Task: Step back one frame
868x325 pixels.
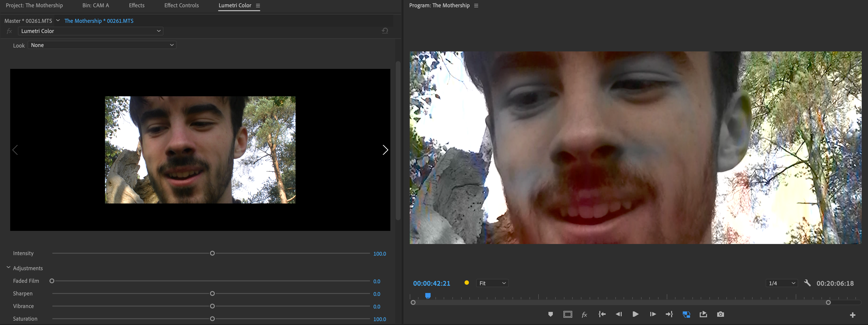Action: click(619, 314)
